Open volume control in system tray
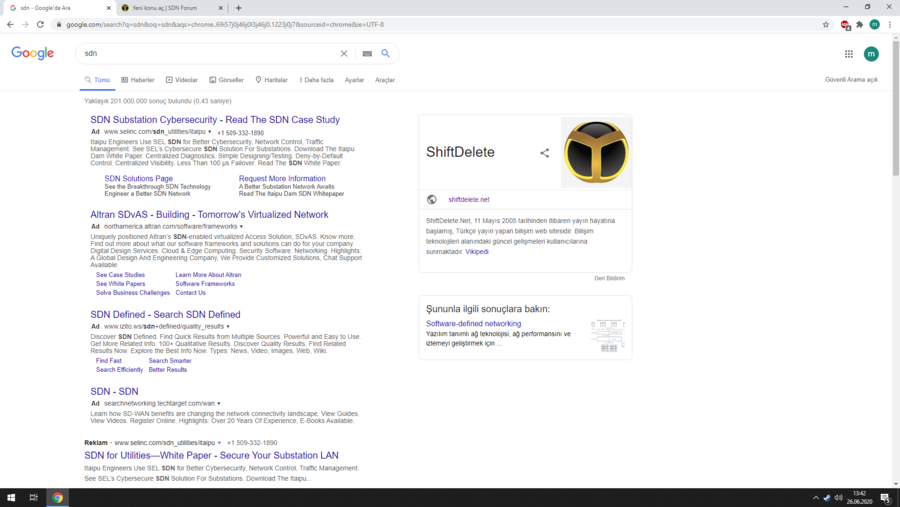Screen dimensions: 900x507 coord(839,498)
